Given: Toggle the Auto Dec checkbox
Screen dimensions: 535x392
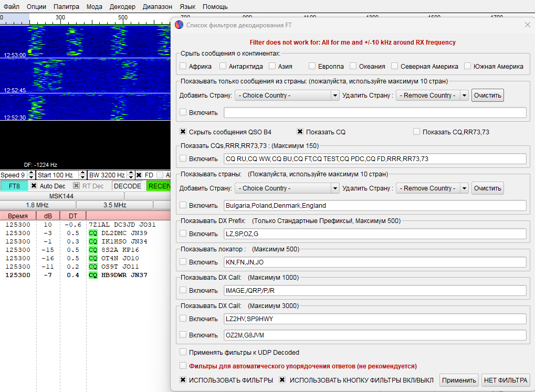Looking at the screenshot, I should pos(34,186).
